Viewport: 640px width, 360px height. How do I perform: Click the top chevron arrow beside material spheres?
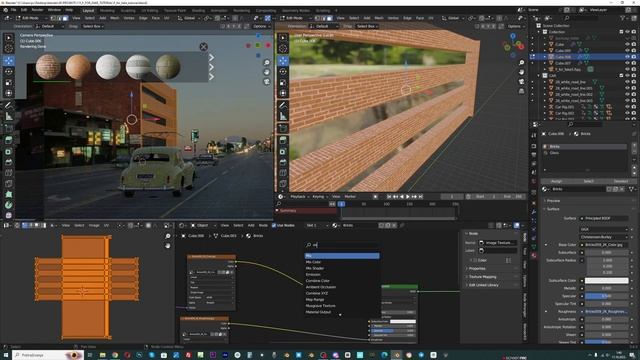point(211,58)
